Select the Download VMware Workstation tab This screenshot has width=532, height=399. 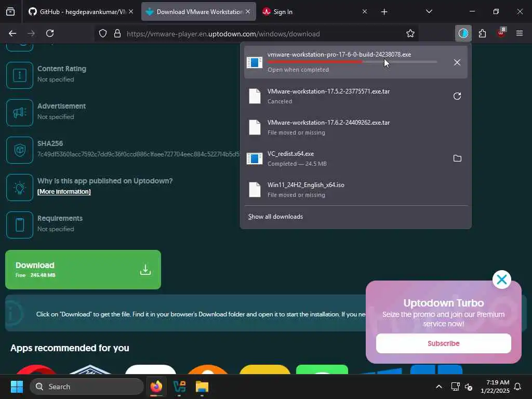[x=198, y=12]
